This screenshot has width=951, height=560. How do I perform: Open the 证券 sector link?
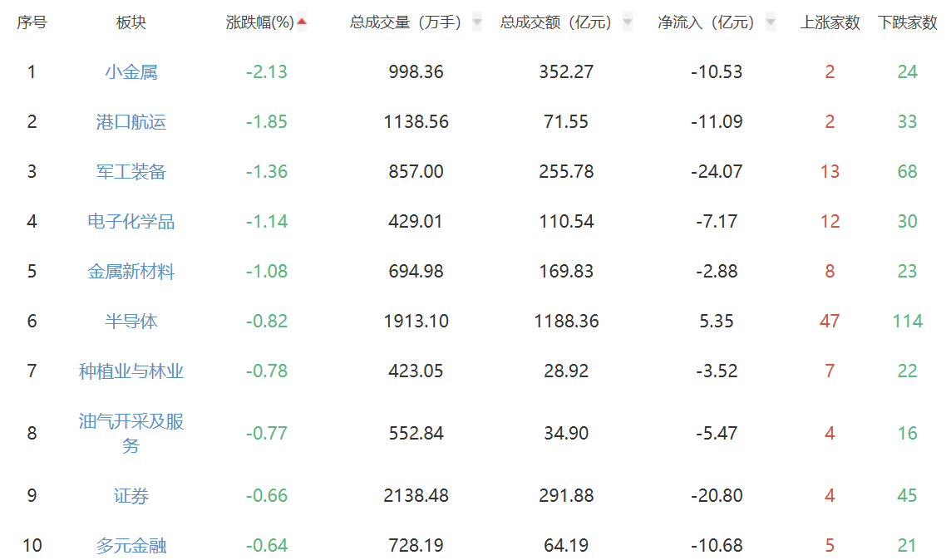[x=131, y=496]
